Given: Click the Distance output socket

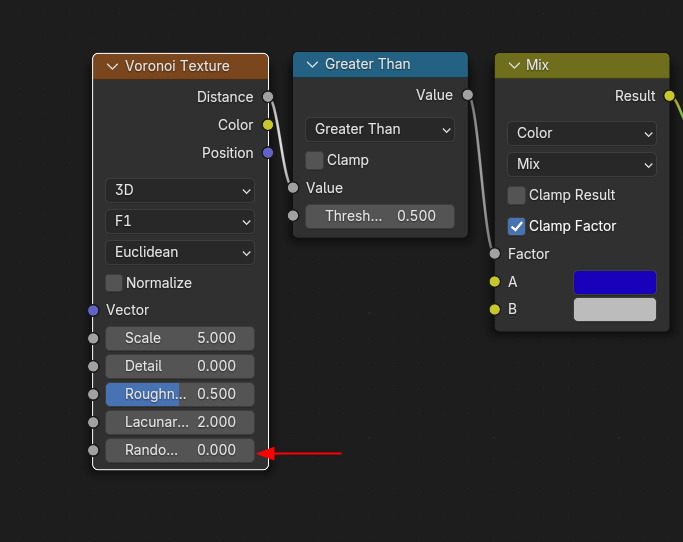Looking at the screenshot, I should (x=268, y=97).
